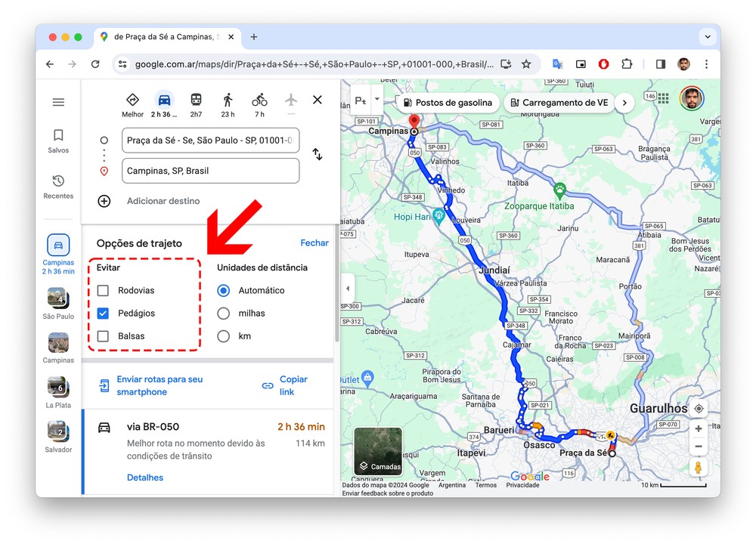Uncheck the Pedágios avoid option
This screenshot has height=544, width=756.
click(103, 314)
